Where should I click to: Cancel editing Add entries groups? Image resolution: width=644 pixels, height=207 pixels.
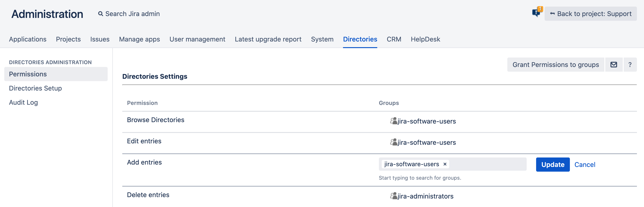click(585, 165)
